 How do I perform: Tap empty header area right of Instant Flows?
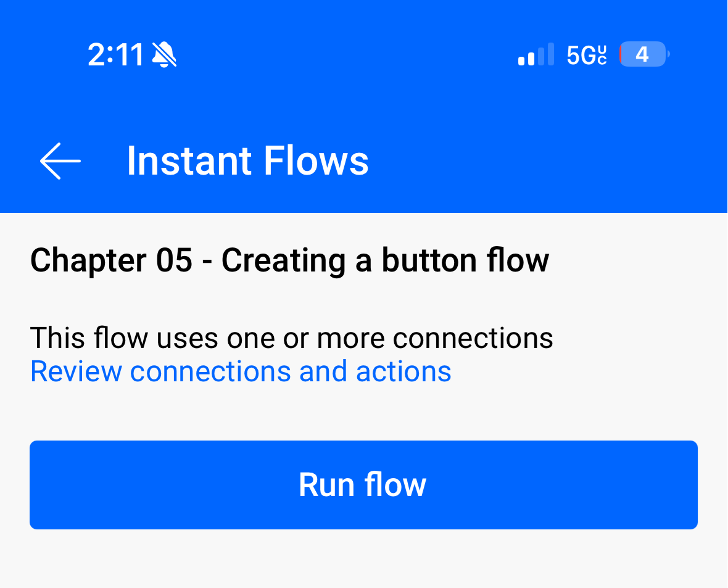(x=543, y=161)
